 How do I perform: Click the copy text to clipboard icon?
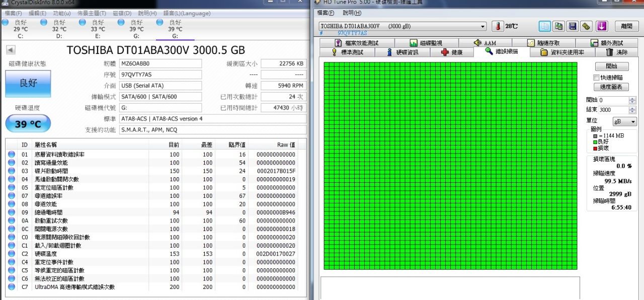tap(545, 26)
